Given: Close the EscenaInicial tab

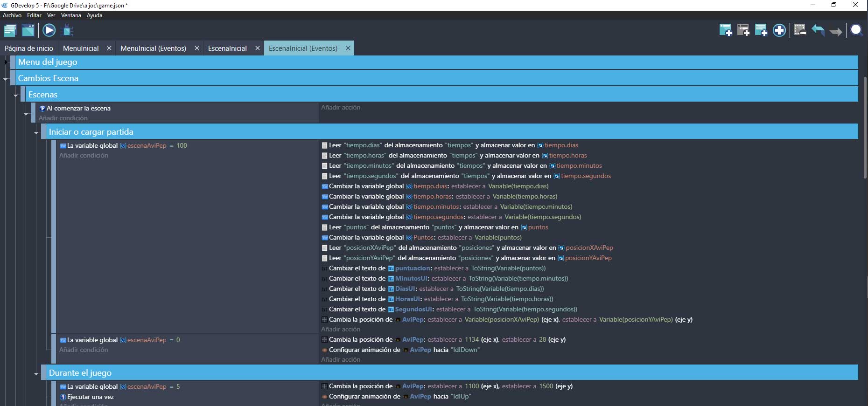Looking at the screenshot, I should pos(257,48).
